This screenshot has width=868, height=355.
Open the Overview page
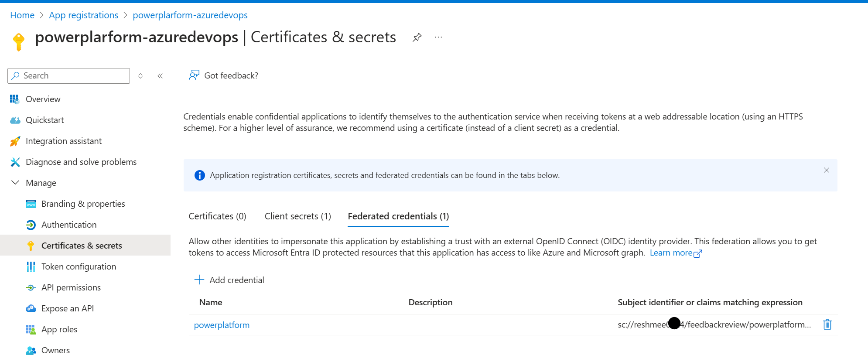click(43, 99)
